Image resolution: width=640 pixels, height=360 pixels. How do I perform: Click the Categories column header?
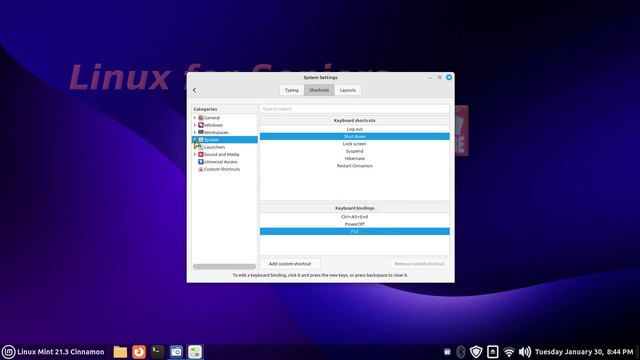[x=224, y=109]
